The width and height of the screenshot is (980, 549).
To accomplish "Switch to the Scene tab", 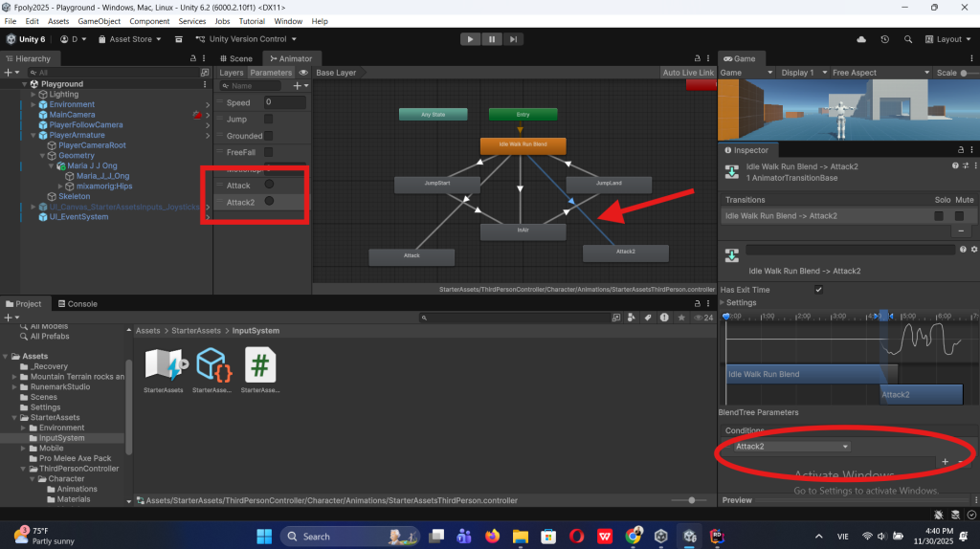I will [x=237, y=58].
